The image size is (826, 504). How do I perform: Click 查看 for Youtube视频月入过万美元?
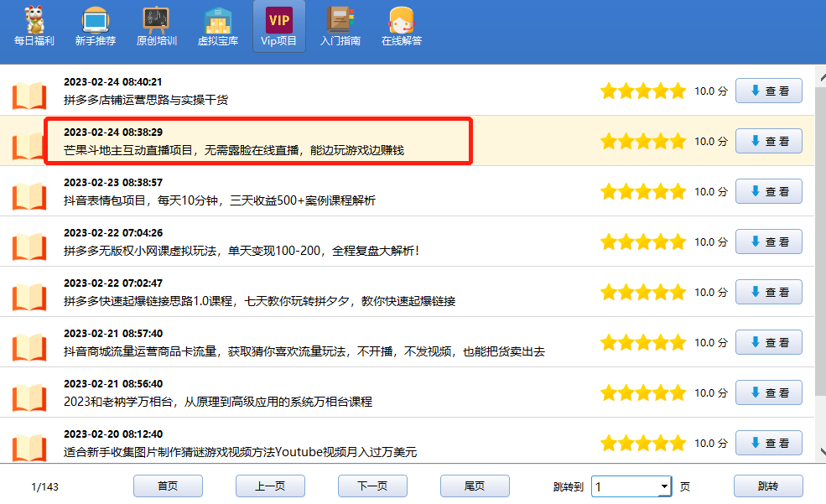(769, 443)
